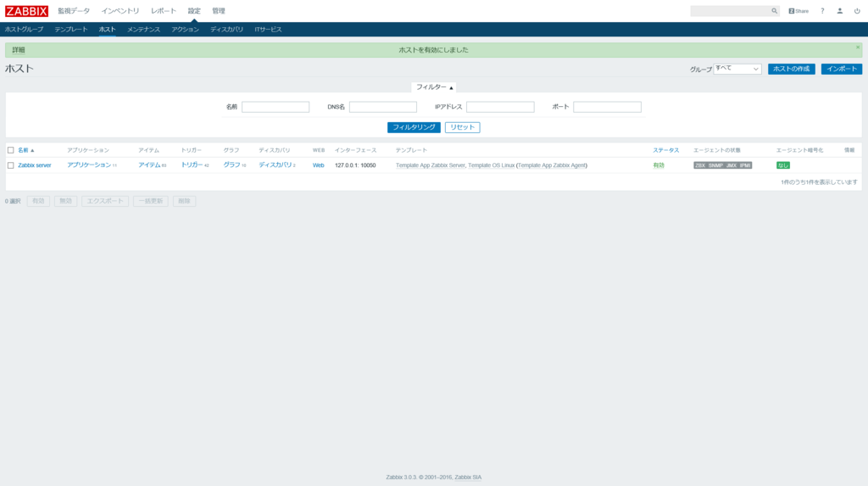This screenshot has width=868, height=486.
Task: Go to ホストグループ submenu
Action: pyautogui.click(x=24, y=30)
